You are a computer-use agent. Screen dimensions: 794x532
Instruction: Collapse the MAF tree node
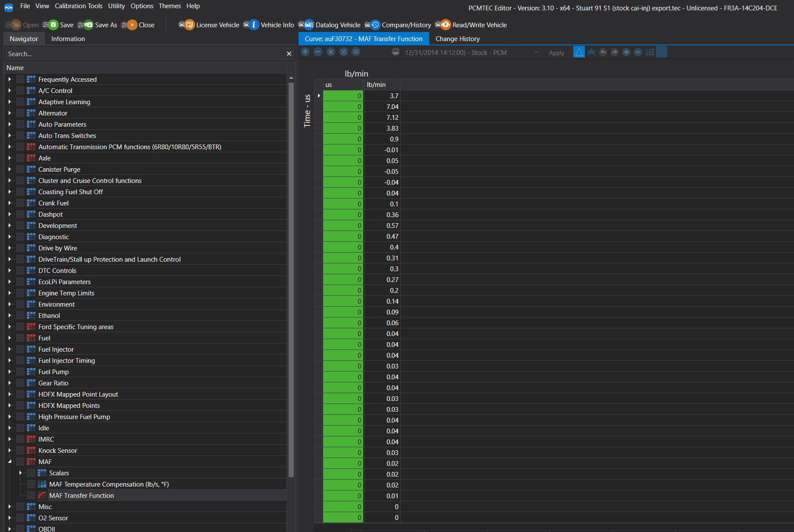[10, 461]
